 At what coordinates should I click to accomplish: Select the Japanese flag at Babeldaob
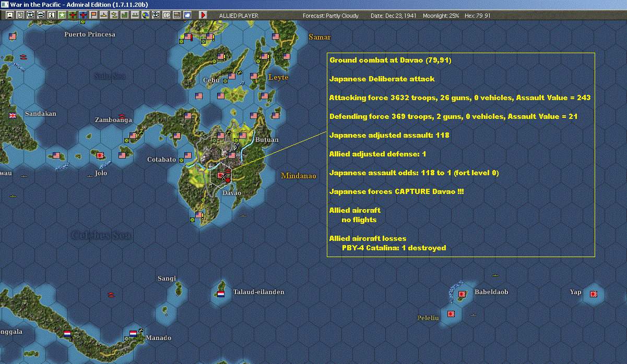[462, 294]
